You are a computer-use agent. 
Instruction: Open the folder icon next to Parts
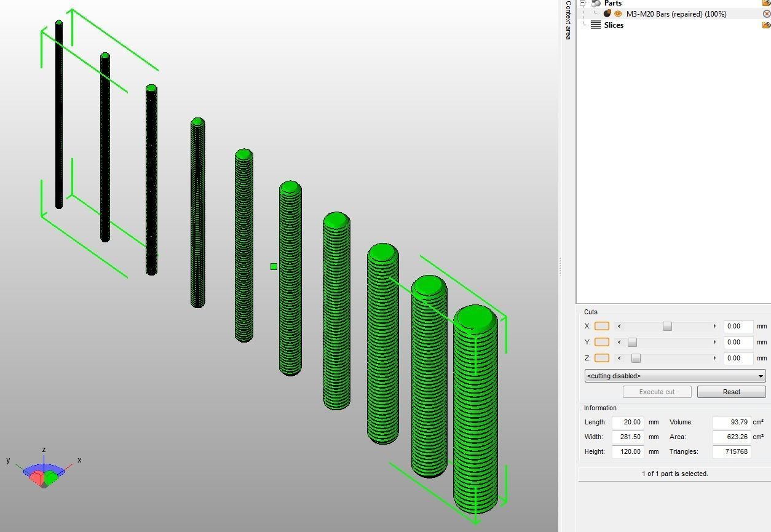[x=766, y=3]
